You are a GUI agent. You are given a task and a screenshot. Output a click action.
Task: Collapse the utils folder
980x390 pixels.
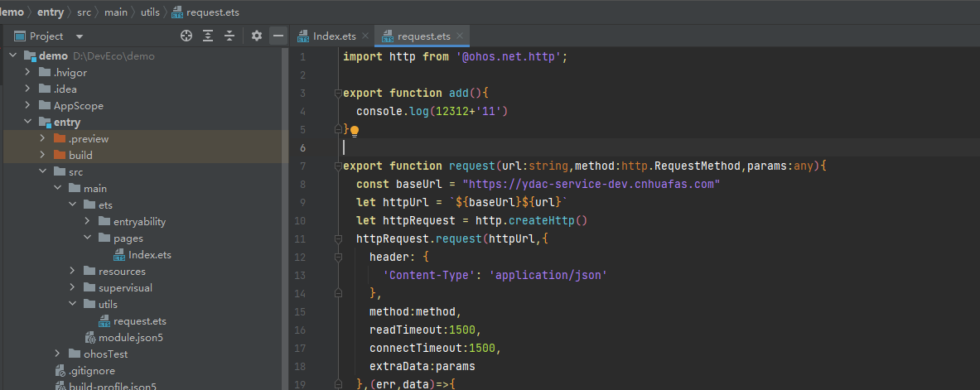[73, 305]
